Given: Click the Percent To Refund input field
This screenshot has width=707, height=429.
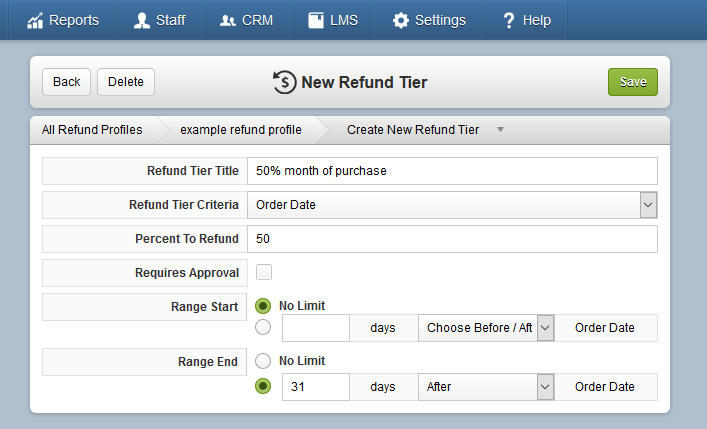Looking at the screenshot, I should (x=452, y=239).
